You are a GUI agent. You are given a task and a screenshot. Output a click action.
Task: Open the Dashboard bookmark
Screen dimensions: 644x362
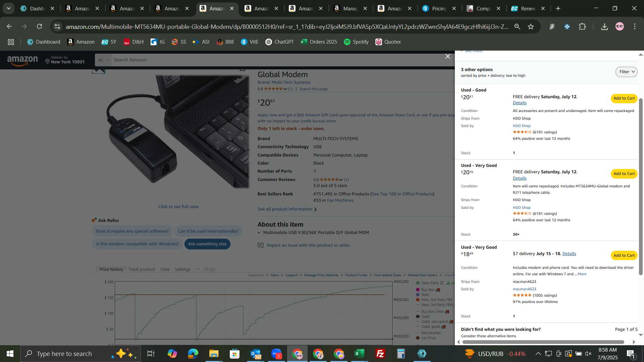click(44, 42)
